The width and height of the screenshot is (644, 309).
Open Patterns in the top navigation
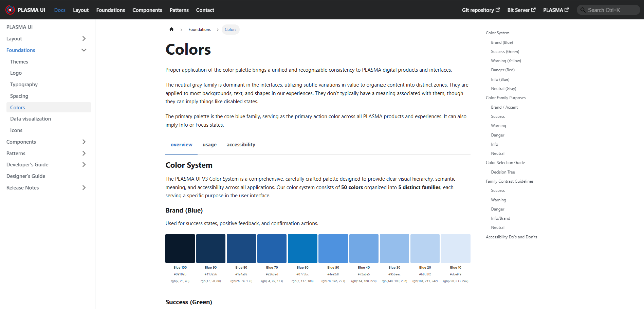pos(179,10)
